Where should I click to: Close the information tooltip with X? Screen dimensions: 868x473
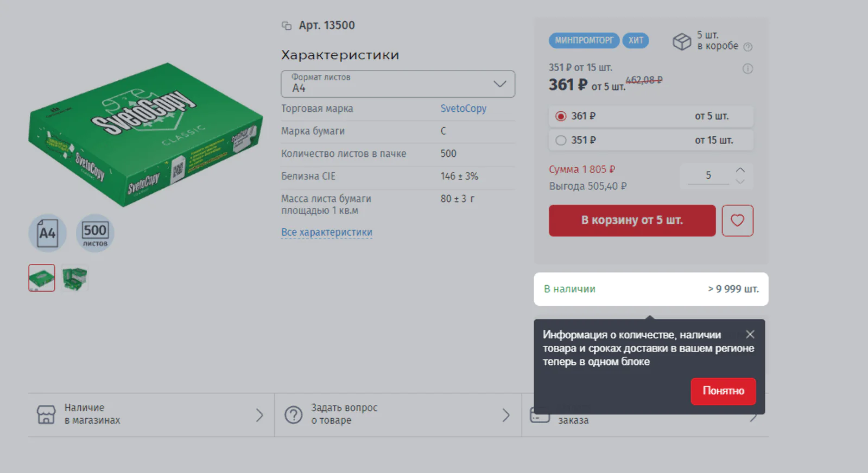750,335
